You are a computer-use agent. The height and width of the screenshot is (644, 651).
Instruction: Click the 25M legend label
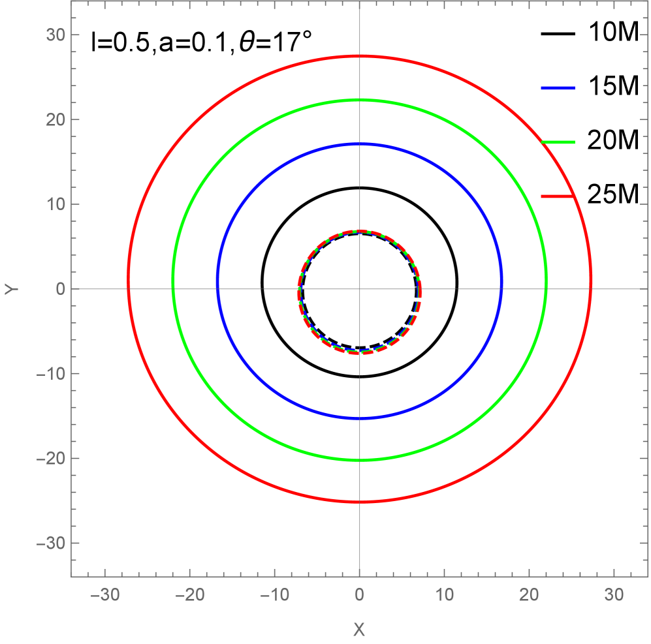coord(613,194)
